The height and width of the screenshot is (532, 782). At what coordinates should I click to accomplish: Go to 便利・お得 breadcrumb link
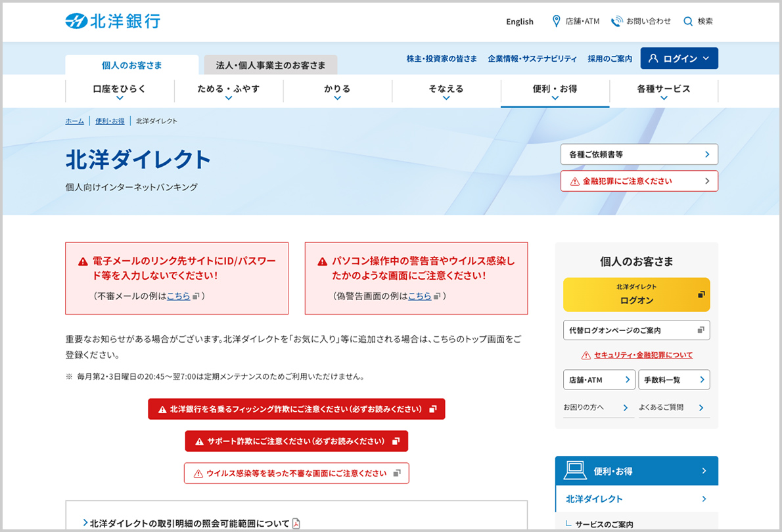[110, 121]
